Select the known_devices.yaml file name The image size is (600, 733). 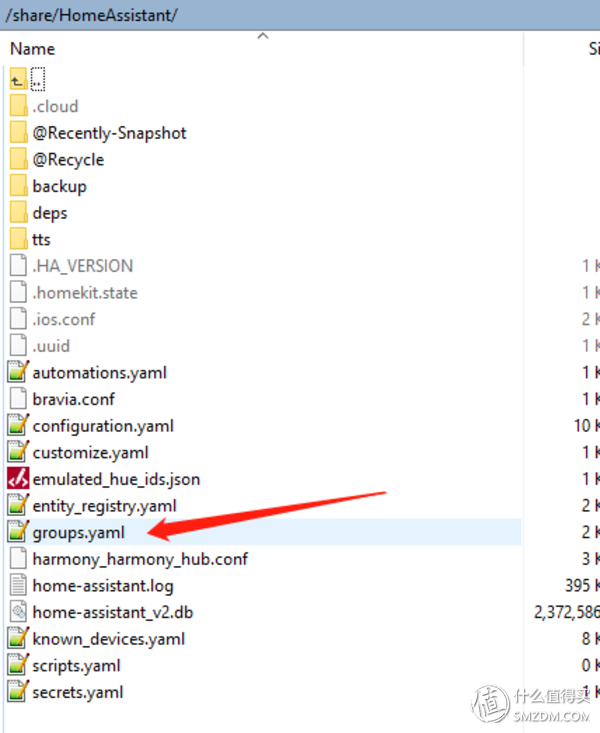(109, 639)
